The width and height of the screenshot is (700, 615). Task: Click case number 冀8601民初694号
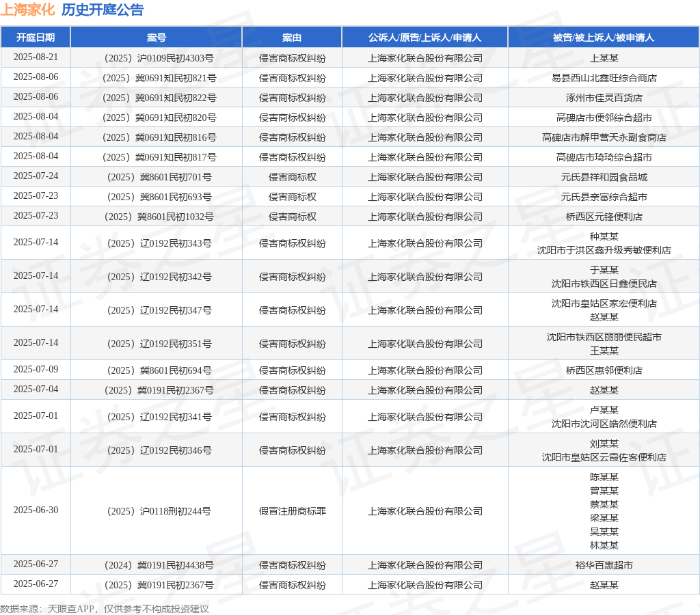tap(159, 370)
